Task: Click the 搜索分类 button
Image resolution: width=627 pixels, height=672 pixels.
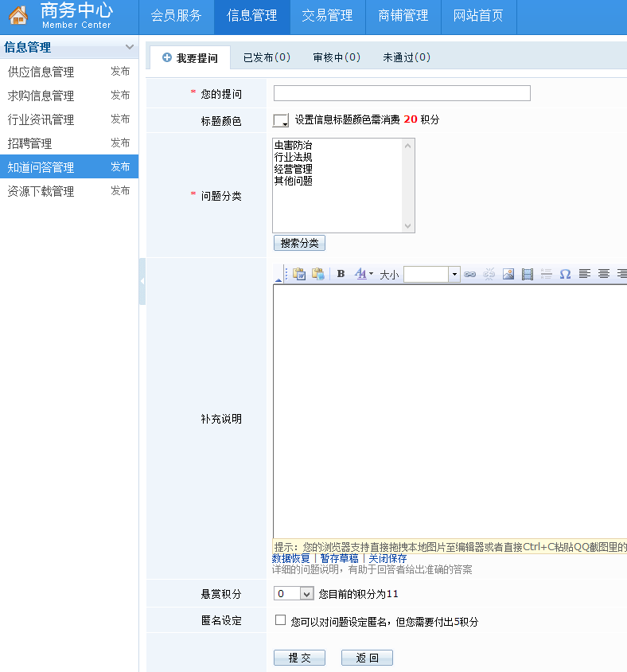Action: click(x=299, y=243)
